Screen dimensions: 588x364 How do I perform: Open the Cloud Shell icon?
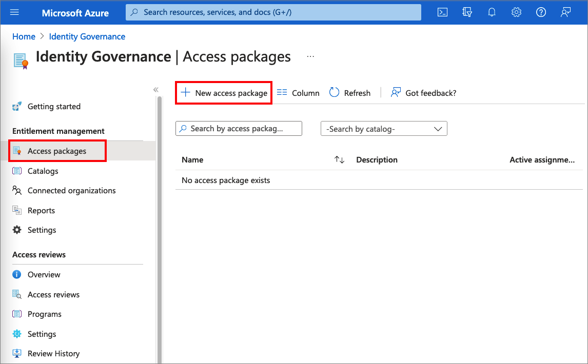click(x=442, y=12)
